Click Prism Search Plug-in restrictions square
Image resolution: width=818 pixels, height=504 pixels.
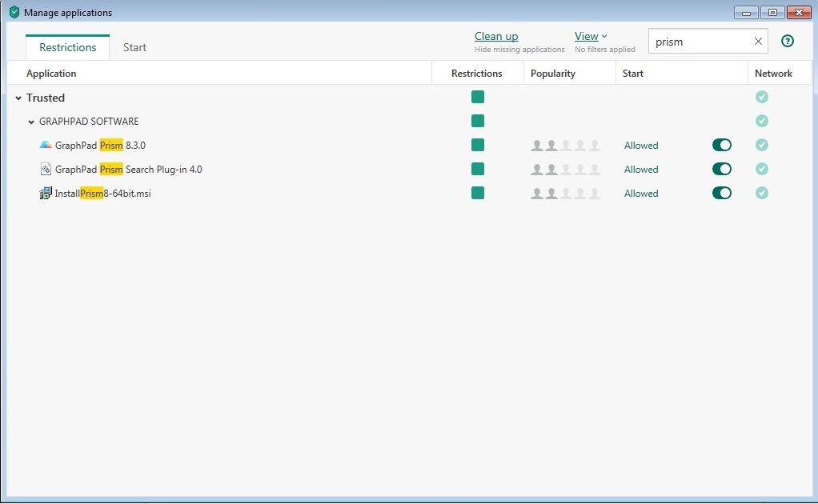(x=477, y=169)
